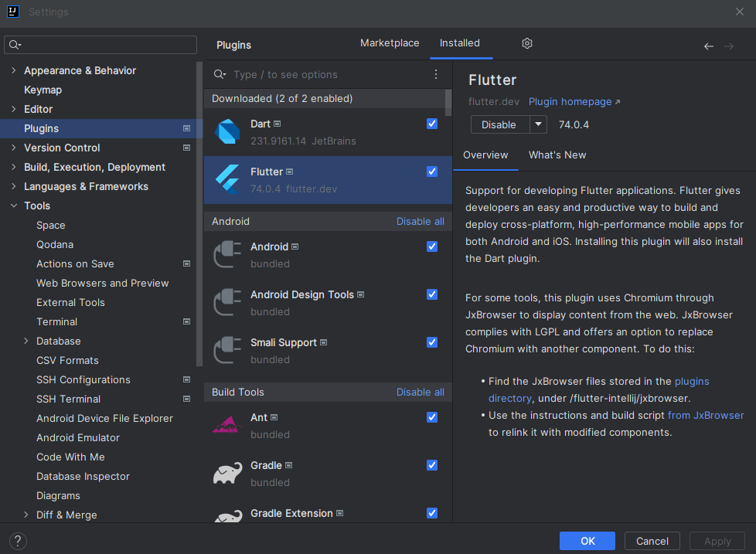Expand the Appearance & Behavior section
The width and height of the screenshot is (756, 554).
[14, 70]
